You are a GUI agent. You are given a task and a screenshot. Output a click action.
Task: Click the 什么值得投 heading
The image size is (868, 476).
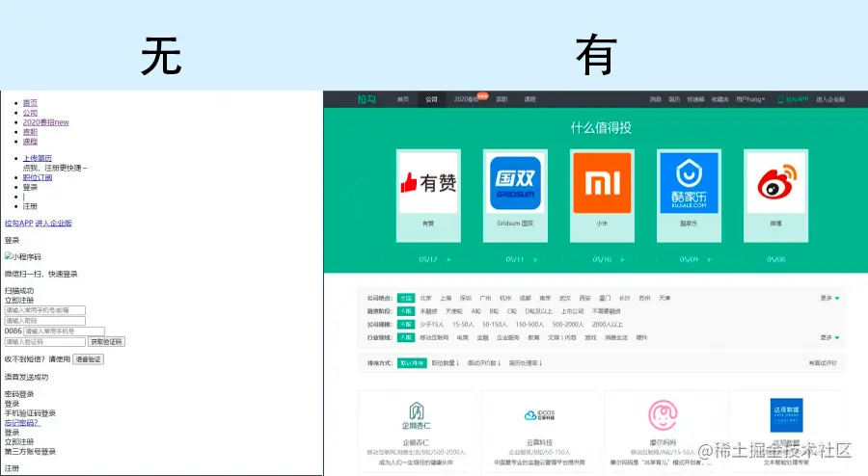coord(601,128)
